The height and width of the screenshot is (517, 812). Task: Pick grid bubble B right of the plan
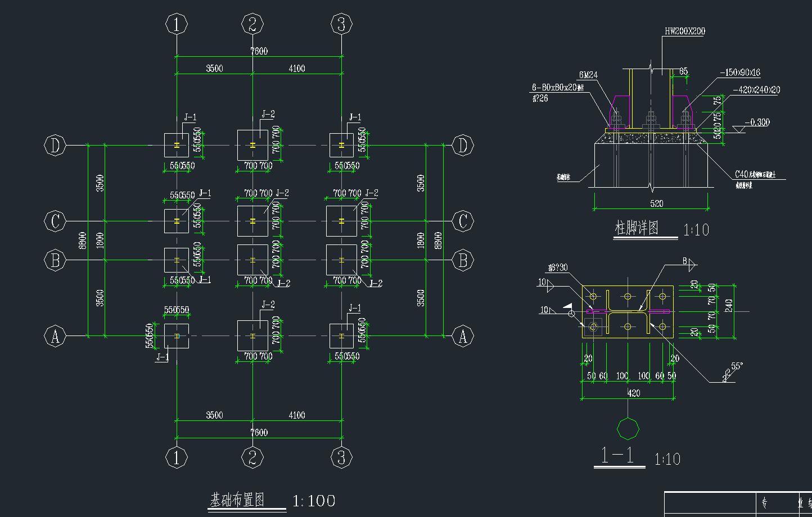click(463, 260)
